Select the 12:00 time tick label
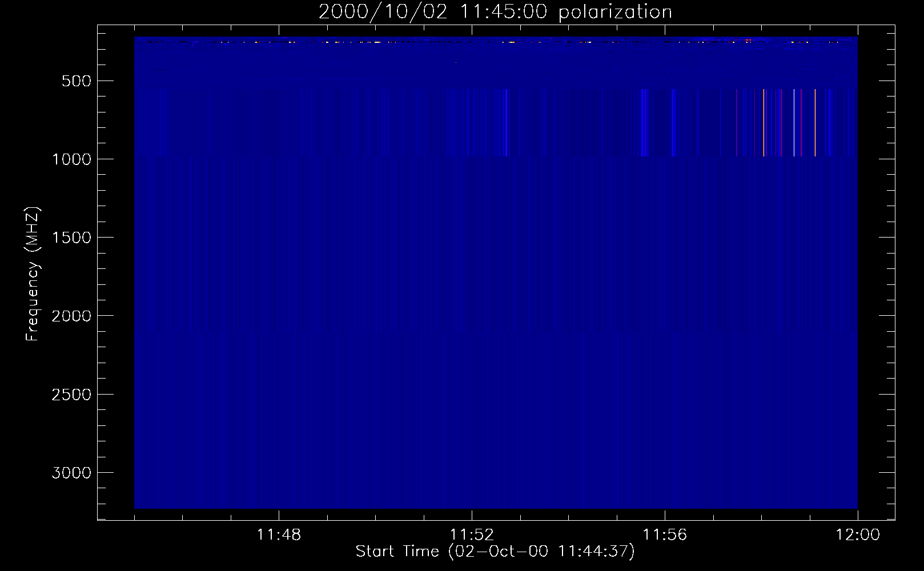Screen dimensions: 924x571 click(858, 535)
